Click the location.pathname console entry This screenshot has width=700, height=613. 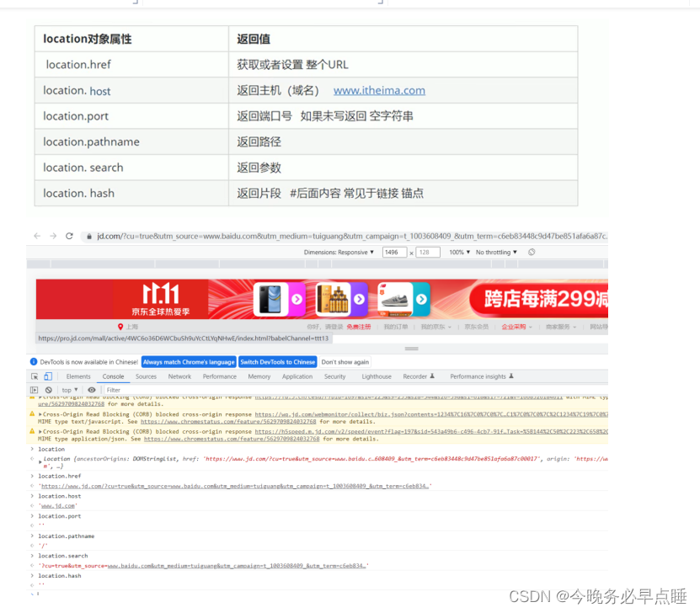click(66, 536)
